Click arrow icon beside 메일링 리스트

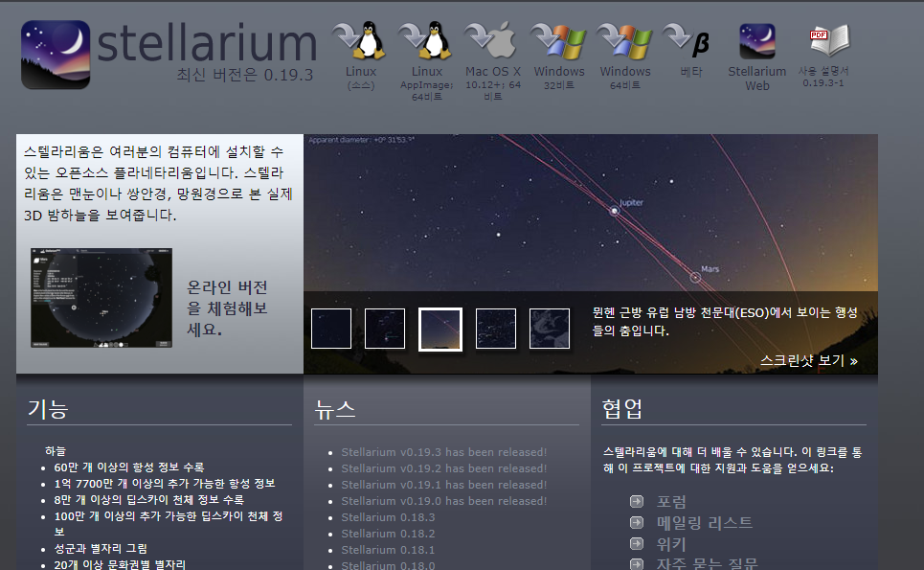(x=637, y=523)
